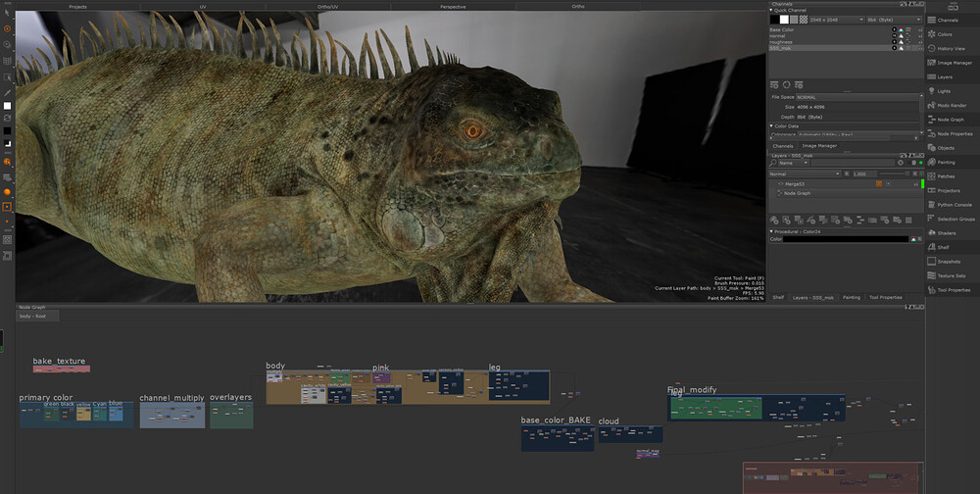The image size is (980, 494).
Task: Select the Color Picker eyedropper tool
Action: [x=8, y=93]
